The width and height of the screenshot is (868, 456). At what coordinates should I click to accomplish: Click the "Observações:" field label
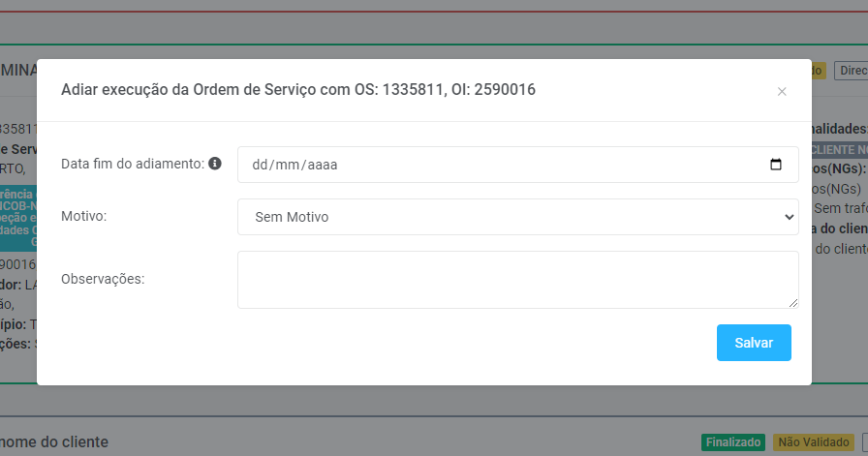point(102,279)
